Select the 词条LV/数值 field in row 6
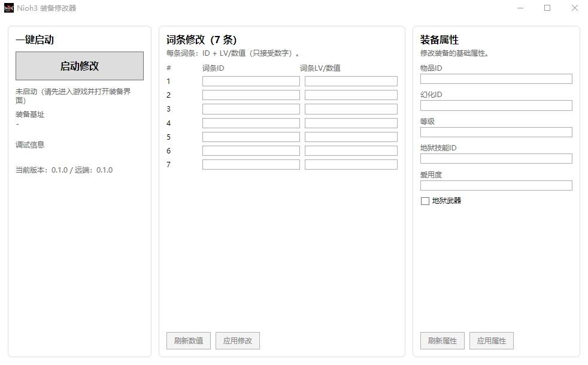Image resolution: width=588 pixels, height=365 pixels. click(351, 151)
